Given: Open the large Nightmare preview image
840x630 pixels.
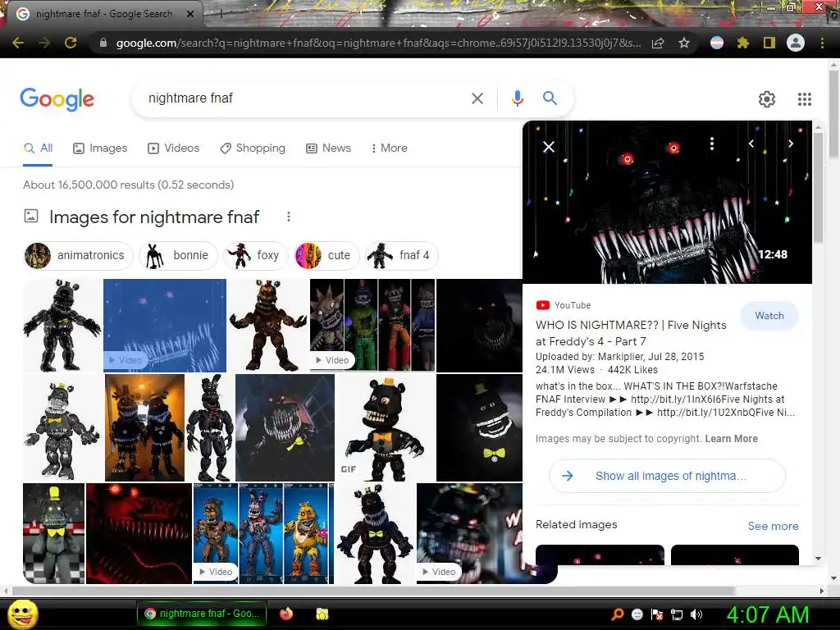Looking at the screenshot, I should coord(667,202).
